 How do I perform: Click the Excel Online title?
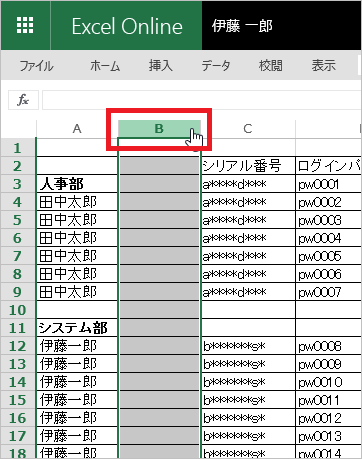(127, 26)
